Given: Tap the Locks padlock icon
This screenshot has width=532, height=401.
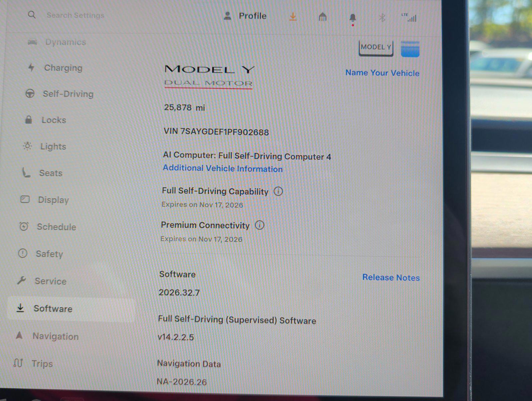Looking at the screenshot, I should coord(29,119).
